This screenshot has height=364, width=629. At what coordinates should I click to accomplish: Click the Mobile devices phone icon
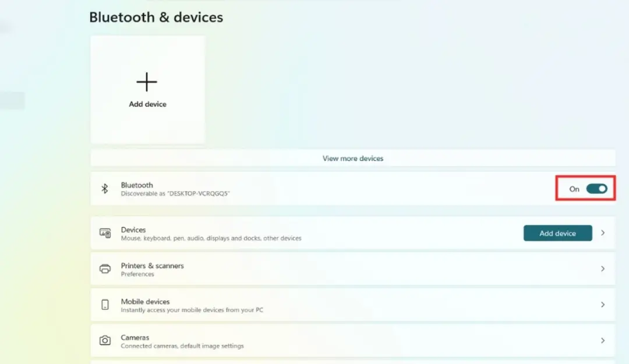(x=105, y=305)
